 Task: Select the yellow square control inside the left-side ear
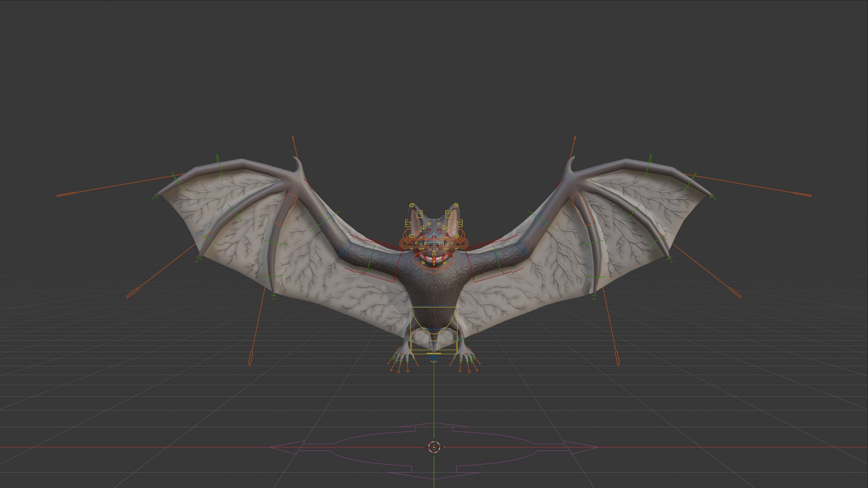click(419, 214)
